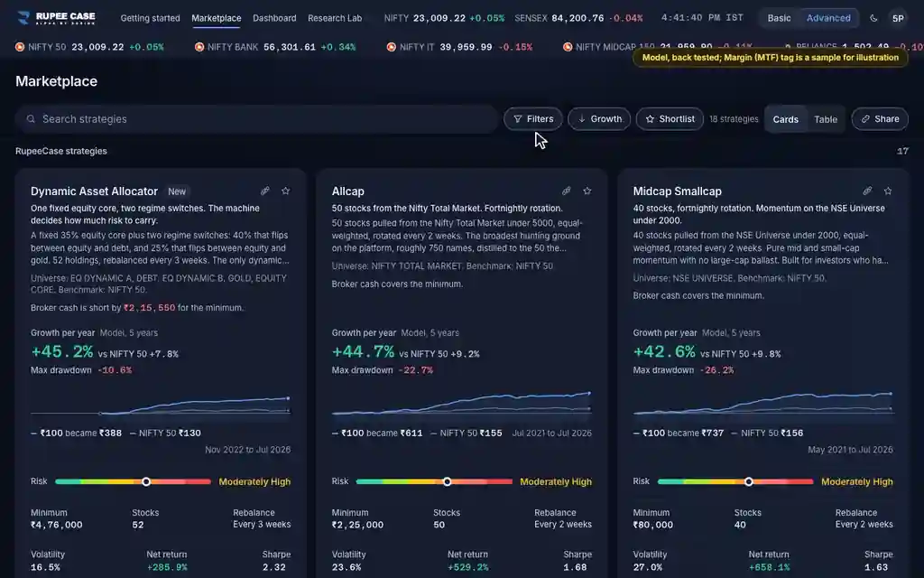
Task: Open the SP profile avatar
Action: [898, 18]
